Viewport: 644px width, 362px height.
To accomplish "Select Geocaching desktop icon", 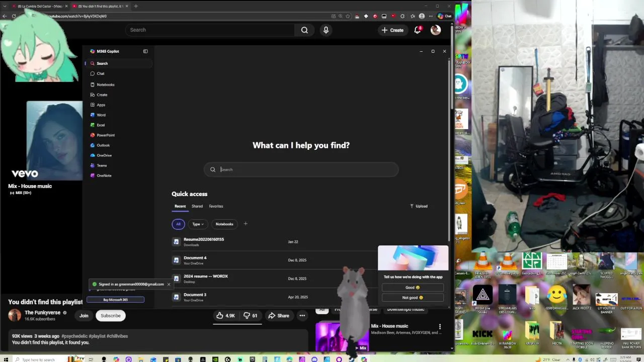I will pos(532,264).
